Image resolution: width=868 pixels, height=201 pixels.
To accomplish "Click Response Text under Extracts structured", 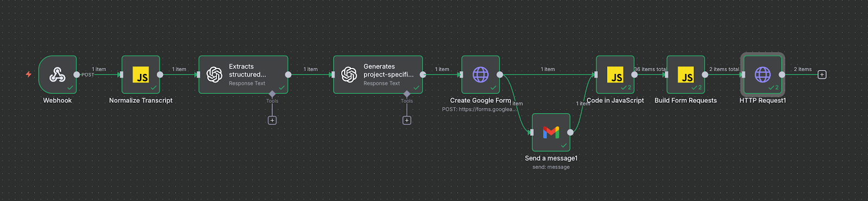I will [247, 83].
